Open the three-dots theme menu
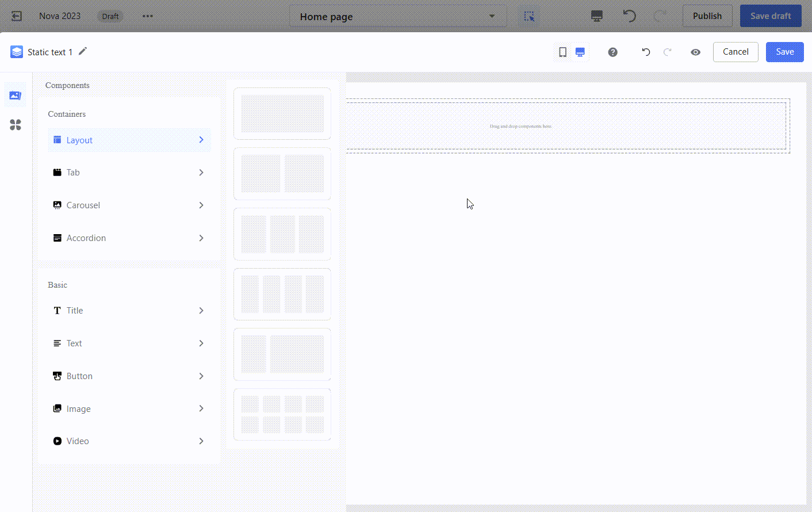 coord(148,16)
